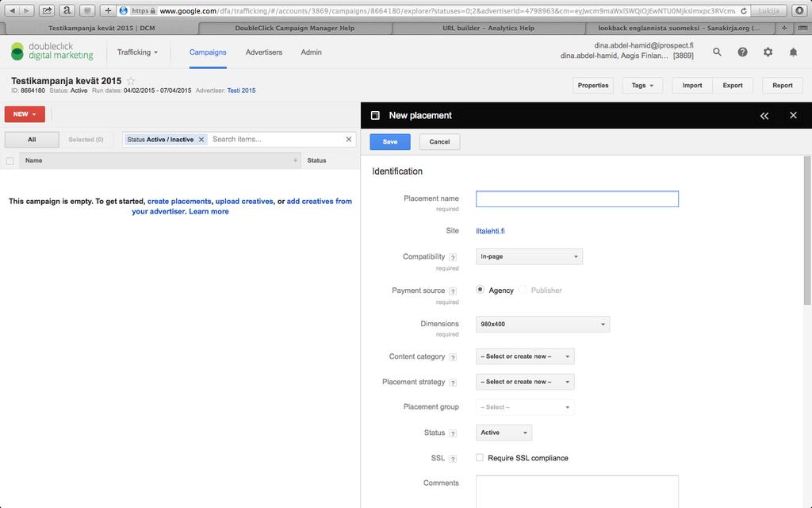
Task: Click the Import button
Action: coord(692,86)
